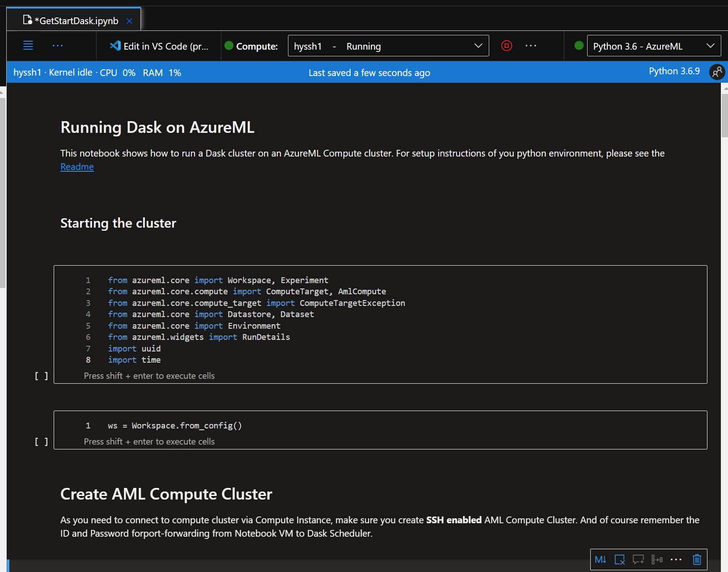728x572 pixels.
Task: Click the gather/split cell icon in cell toolbar
Action: click(x=657, y=559)
